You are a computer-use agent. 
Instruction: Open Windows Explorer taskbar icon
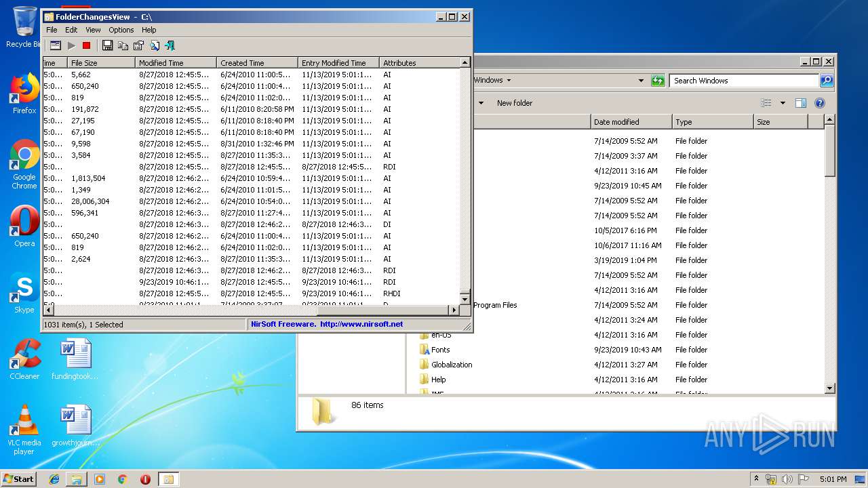(x=77, y=479)
